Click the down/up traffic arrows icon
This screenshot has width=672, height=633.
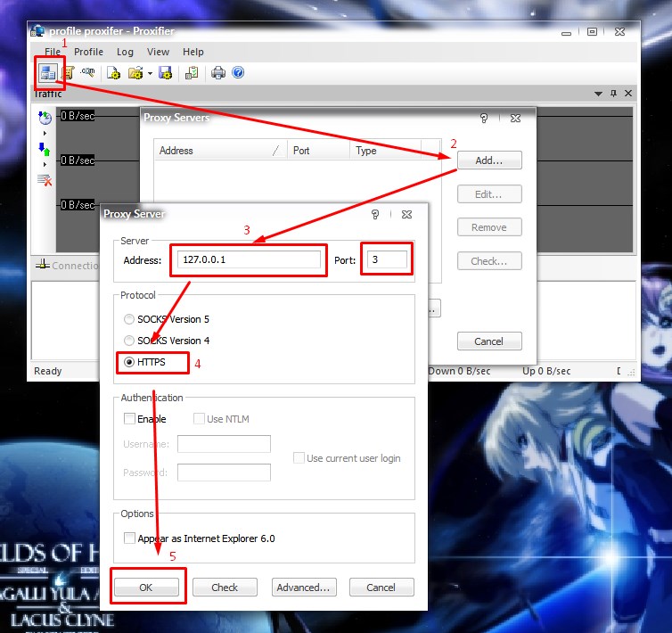click(45, 149)
